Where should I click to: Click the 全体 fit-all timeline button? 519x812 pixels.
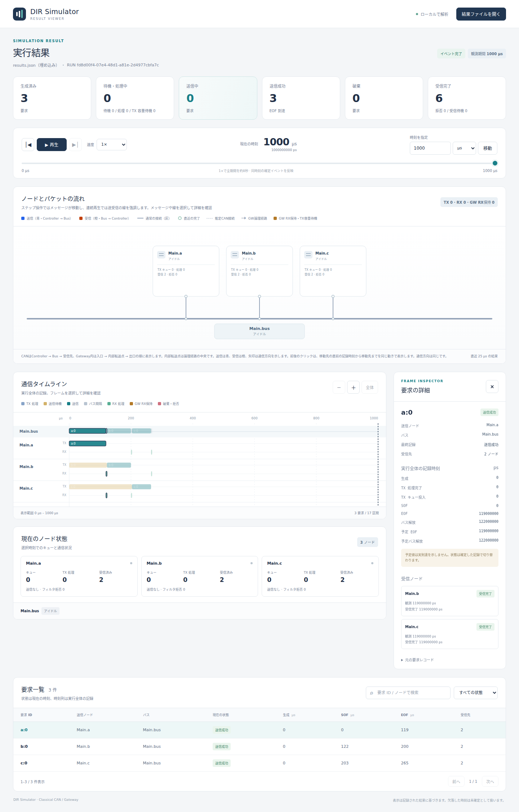tap(370, 388)
